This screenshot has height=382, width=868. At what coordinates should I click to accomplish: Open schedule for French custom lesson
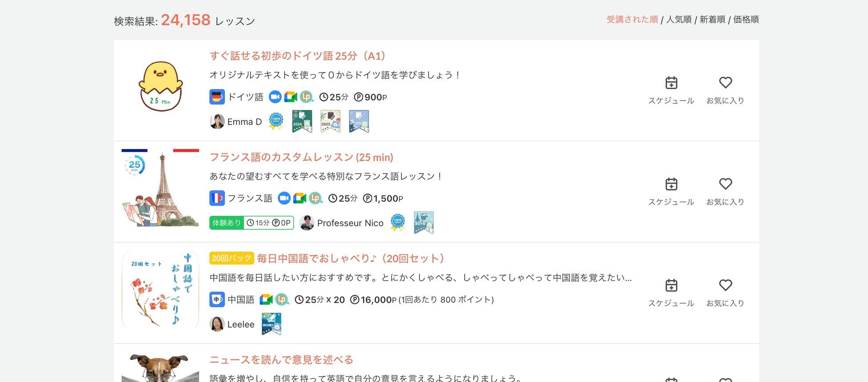coord(671,191)
